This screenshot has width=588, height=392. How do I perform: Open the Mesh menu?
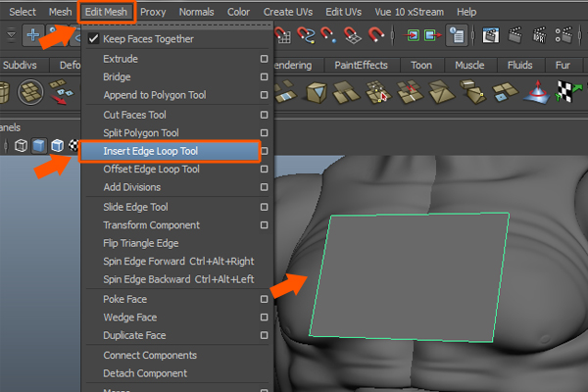60,12
